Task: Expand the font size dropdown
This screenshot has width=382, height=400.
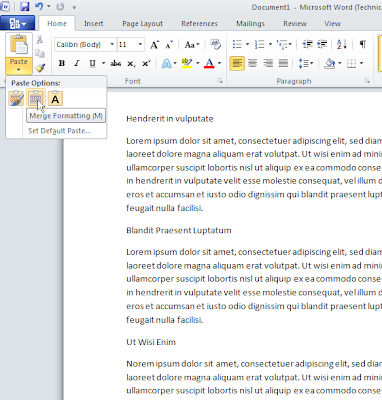Action: coord(140,44)
